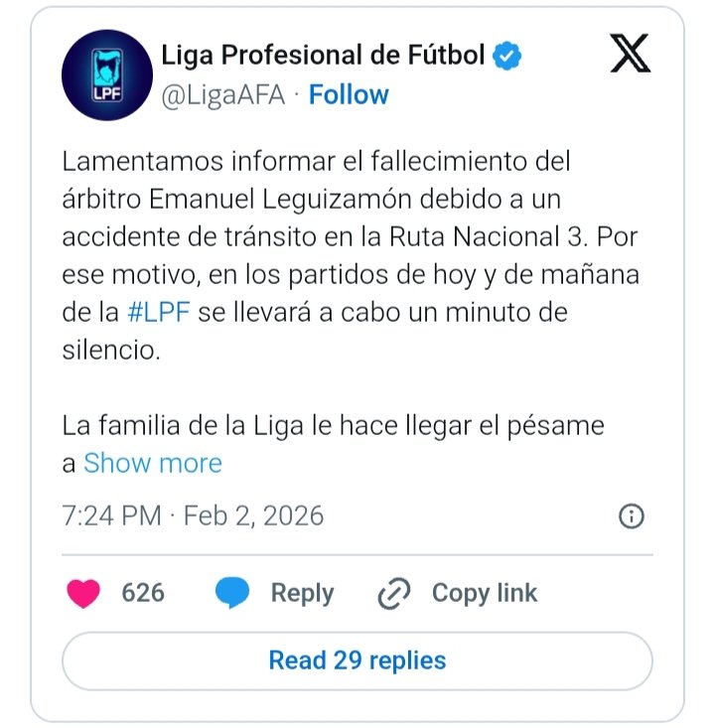Open Read 29 replies
The image size is (715, 728).
[x=357, y=660]
